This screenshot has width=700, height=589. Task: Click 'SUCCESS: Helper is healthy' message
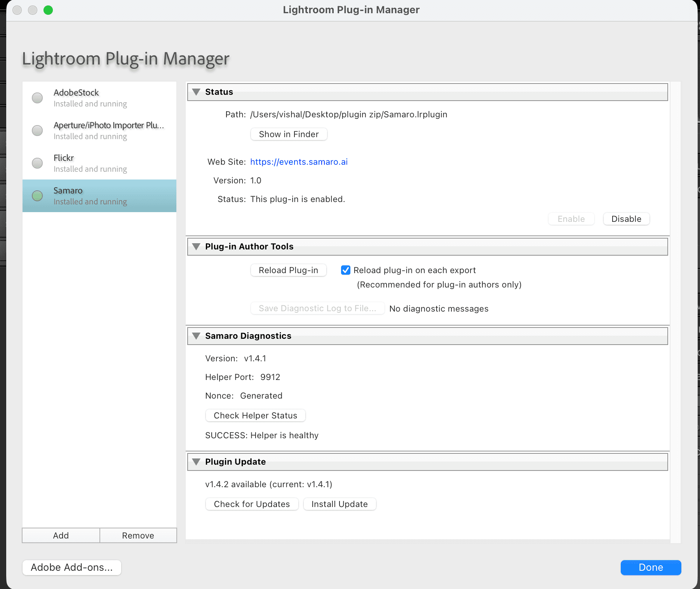pos(262,436)
